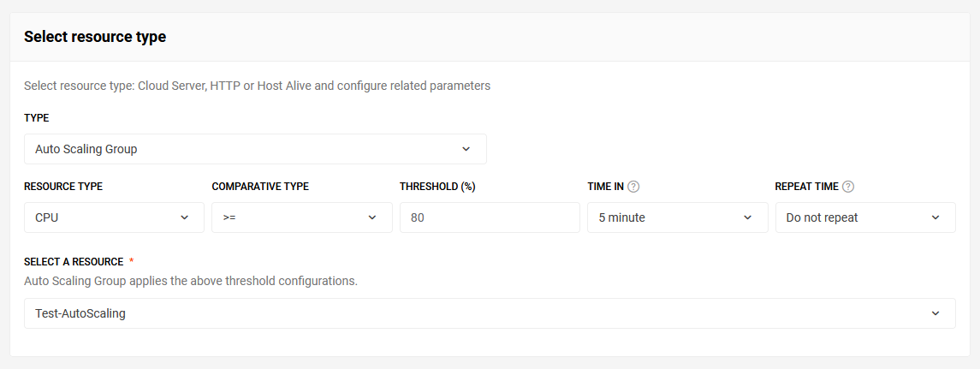Click the chevron arrow in Test-AutoScaling field
Viewport: 980px width, 369px height.
point(935,313)
